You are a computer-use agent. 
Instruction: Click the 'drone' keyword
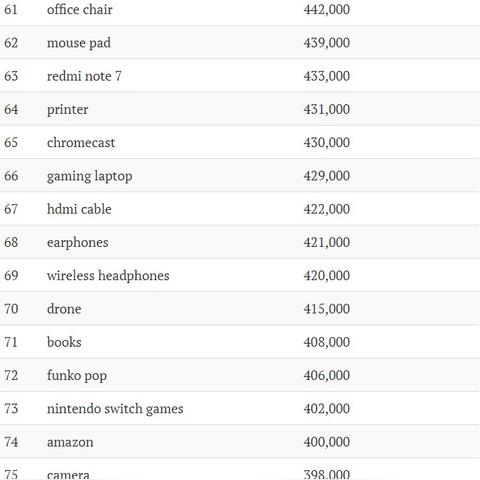(x=64, y=309)
